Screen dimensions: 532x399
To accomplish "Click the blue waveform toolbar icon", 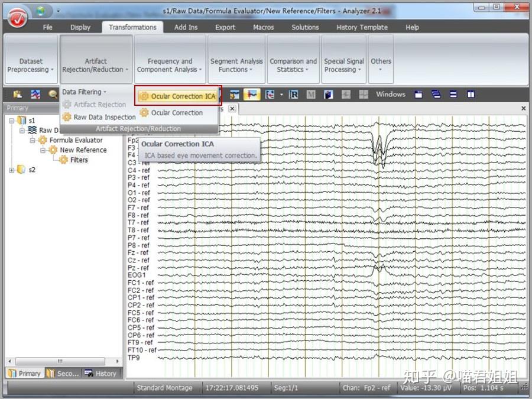I will point(35,95).
